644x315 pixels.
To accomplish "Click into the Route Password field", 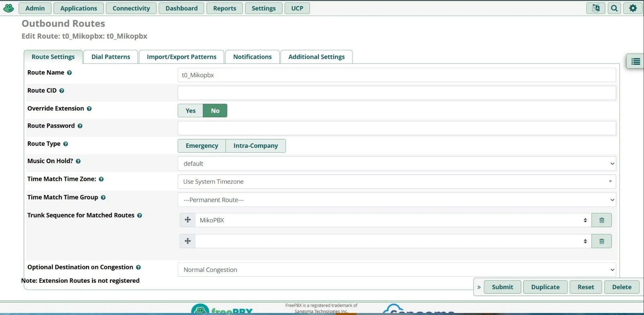I will 397,128.
